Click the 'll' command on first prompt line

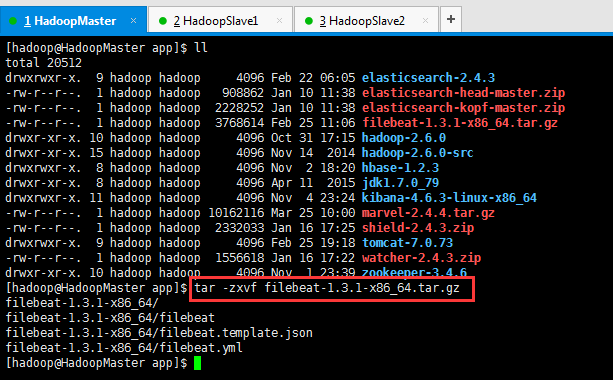point(201,48)
